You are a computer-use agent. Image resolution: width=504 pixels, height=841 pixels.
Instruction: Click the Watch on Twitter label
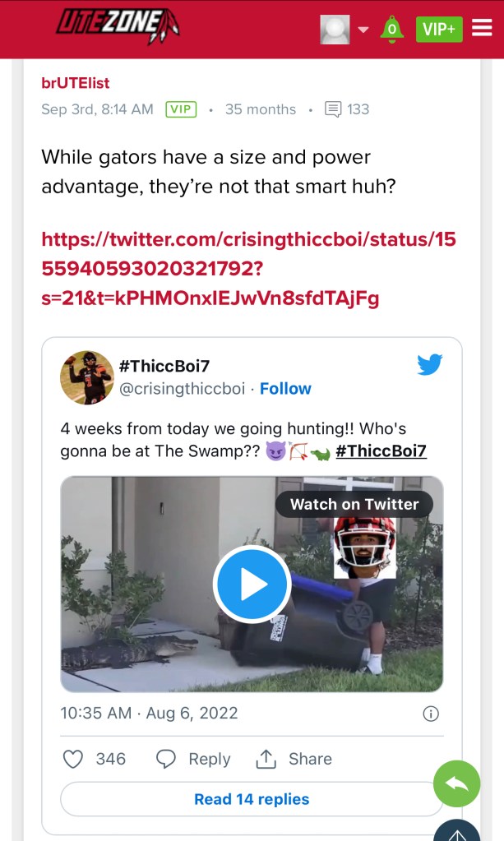click(x=354, y=504)
